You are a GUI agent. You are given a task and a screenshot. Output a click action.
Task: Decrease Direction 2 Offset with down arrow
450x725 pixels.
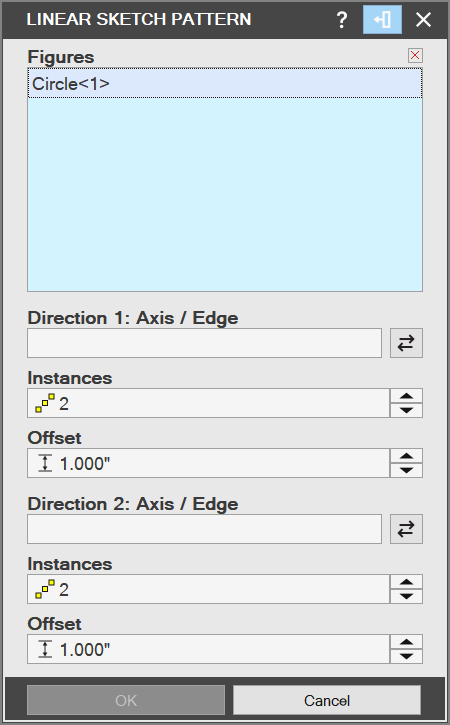406,656
